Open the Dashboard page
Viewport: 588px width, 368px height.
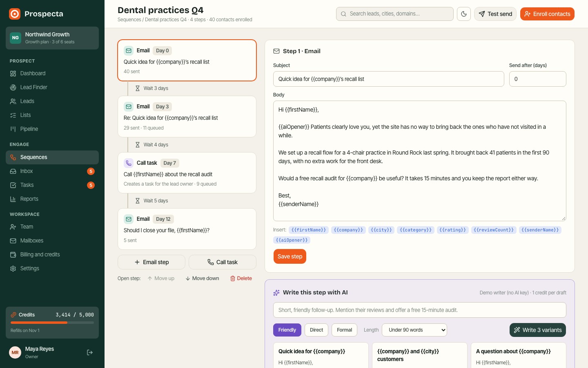click(52, 74)
